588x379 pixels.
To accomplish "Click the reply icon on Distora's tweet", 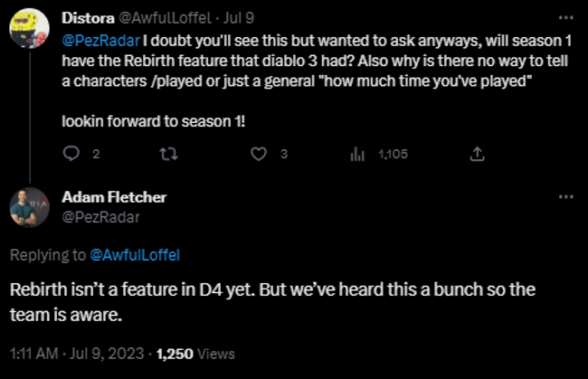I will [72, 154].
